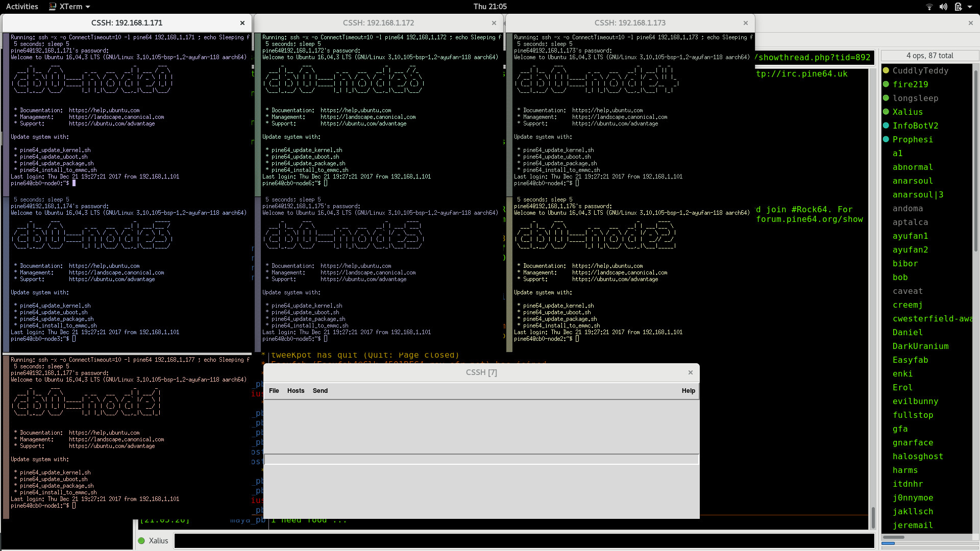Open the Activities overview

click(22, 7)
